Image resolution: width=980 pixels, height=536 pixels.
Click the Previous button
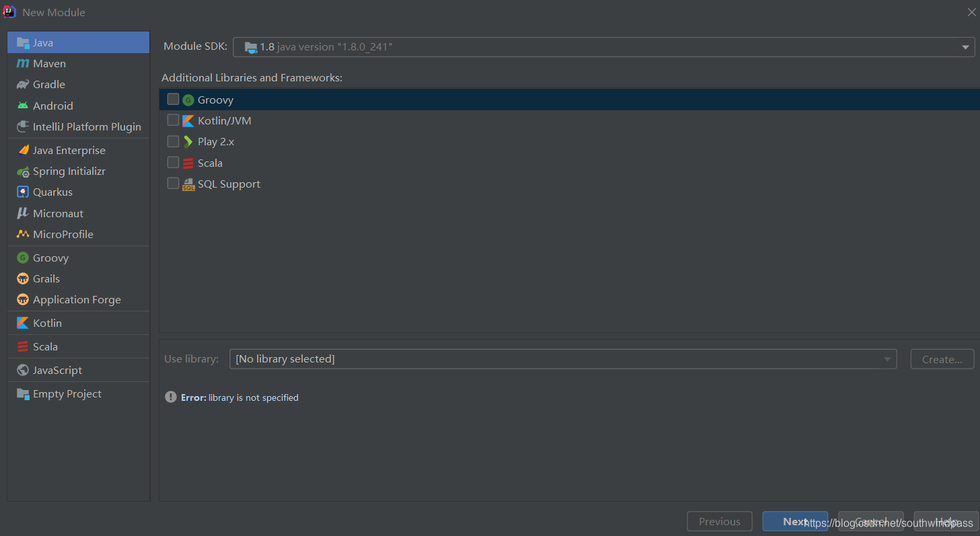(719, 521)
